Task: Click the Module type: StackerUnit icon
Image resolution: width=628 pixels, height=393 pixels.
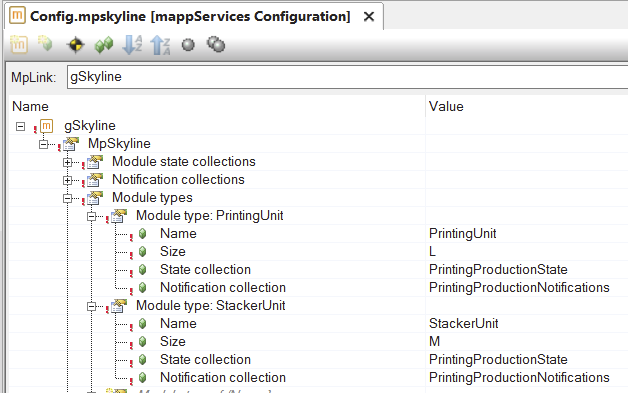Action: point(119,306)
